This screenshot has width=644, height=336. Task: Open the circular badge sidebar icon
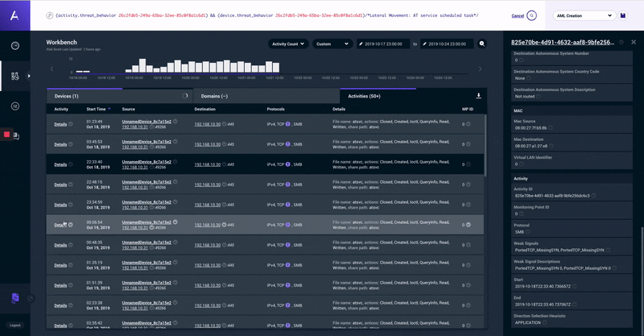(15, 106)
